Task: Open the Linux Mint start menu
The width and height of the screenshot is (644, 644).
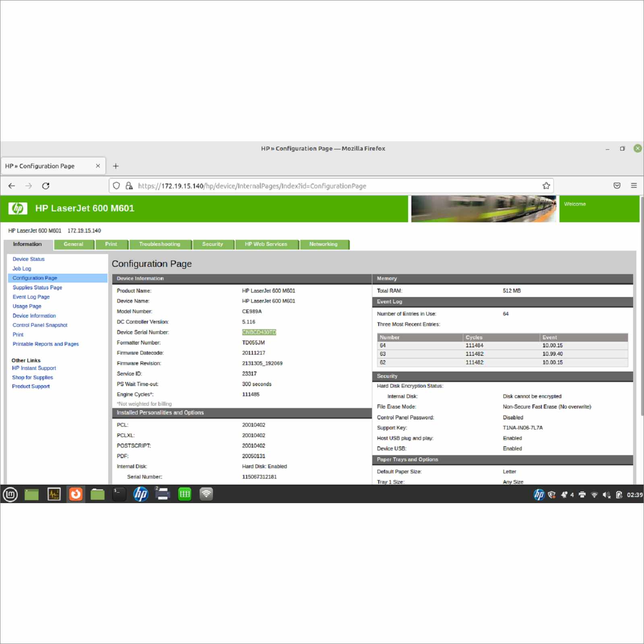Action: click(10, 494)
